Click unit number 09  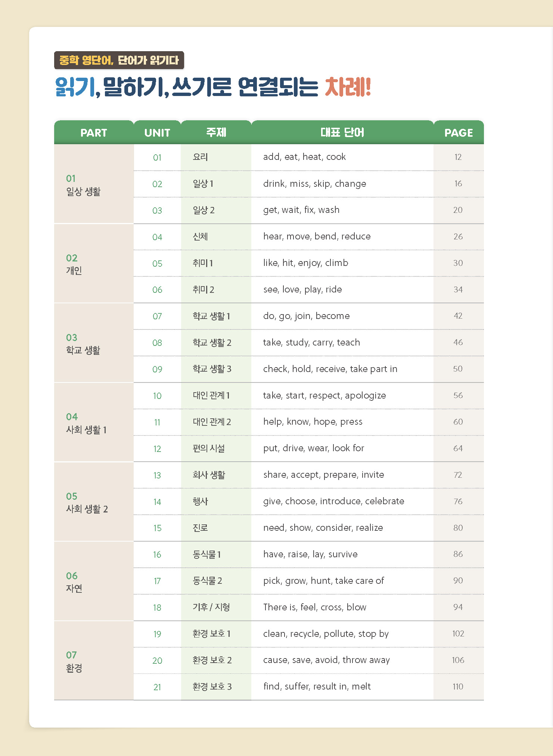click(x=157, y=369)
